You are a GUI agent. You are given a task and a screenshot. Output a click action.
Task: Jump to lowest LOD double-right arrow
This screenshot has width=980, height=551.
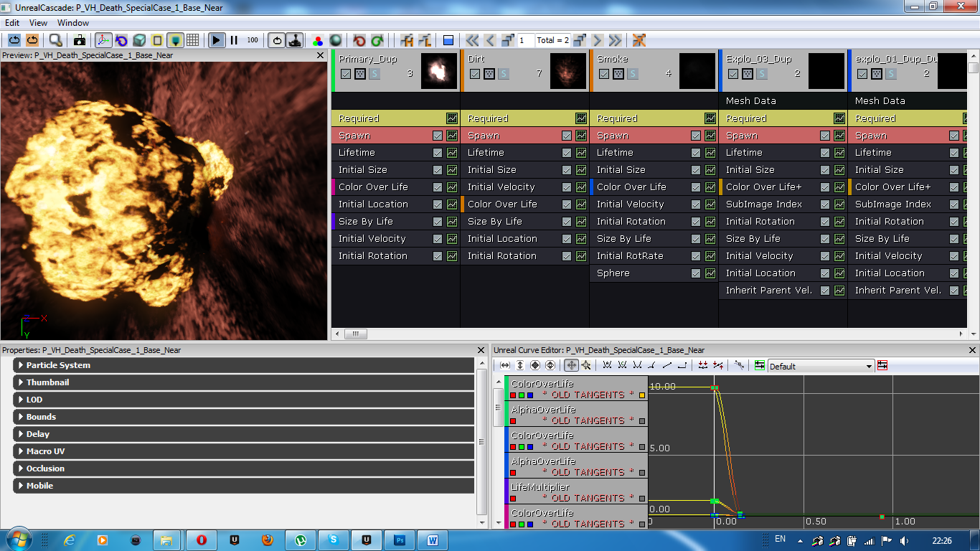click(615, 40)
